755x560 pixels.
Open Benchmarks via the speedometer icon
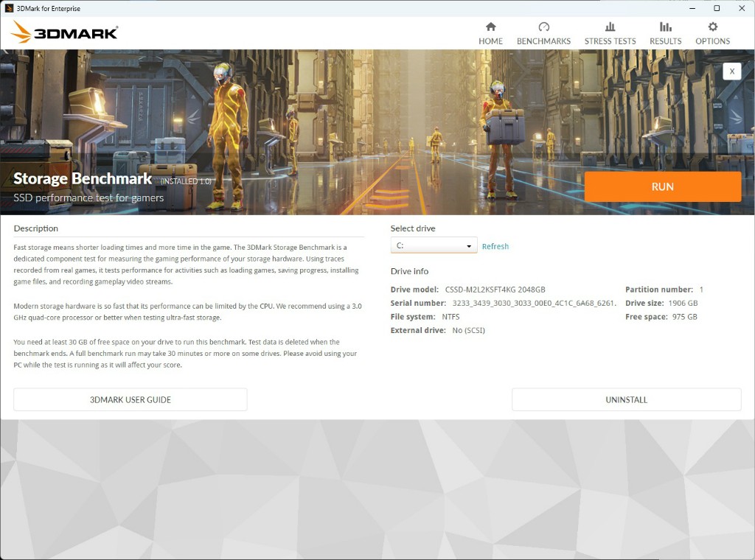(543, 27)
